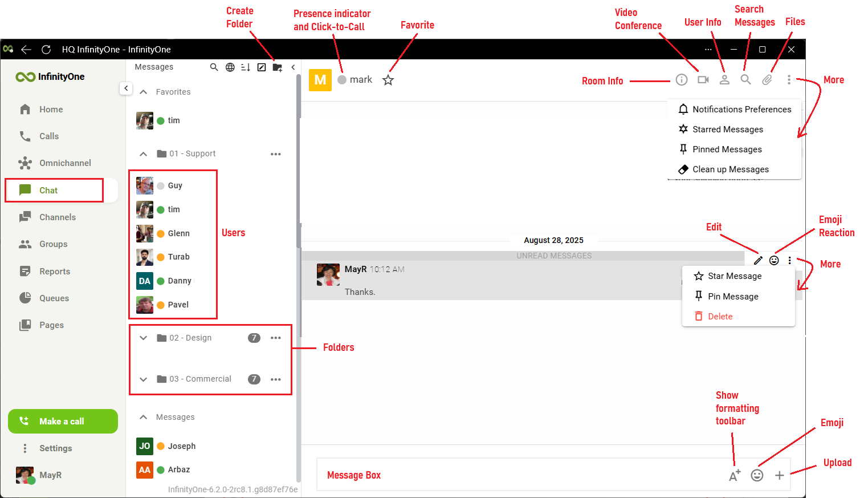Open options for the 01 - Support folder
Screen dimensions: 868x498
click(276, 154)
